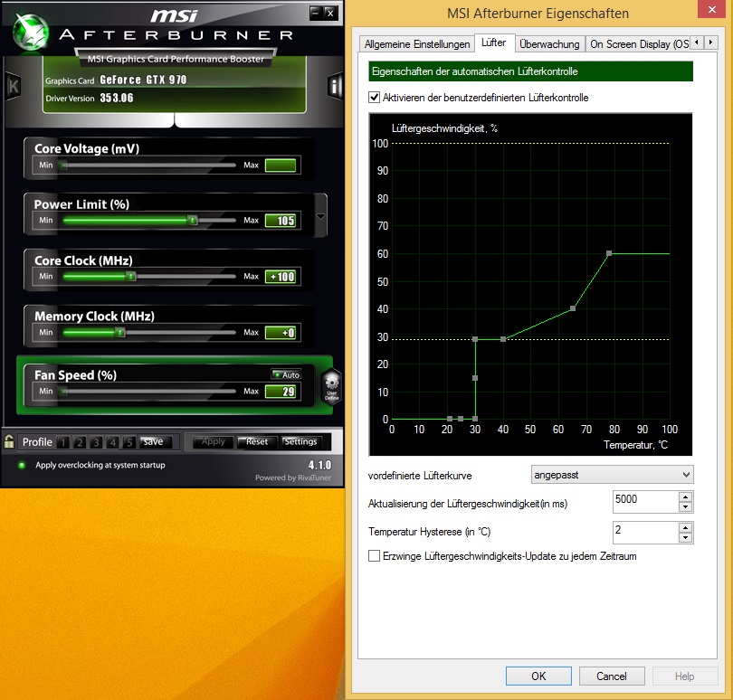Select profile slot 2
This screenshot has height=700, width=733.
coord(80,442)
